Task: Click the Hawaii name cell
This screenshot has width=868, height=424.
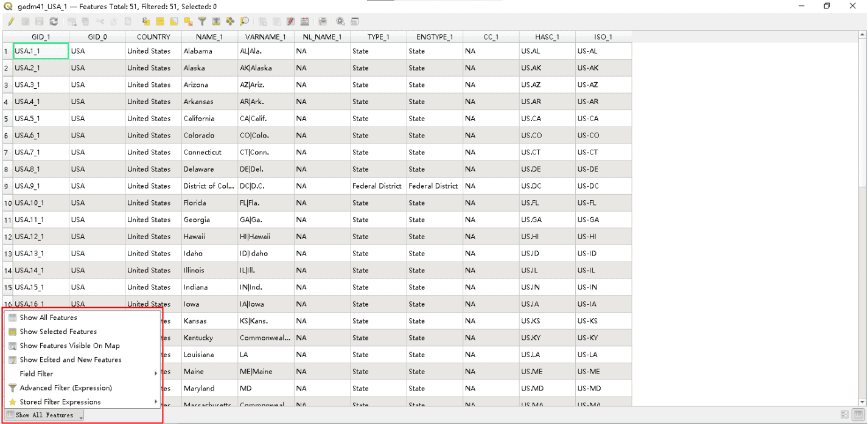Action: click(209, 237)
